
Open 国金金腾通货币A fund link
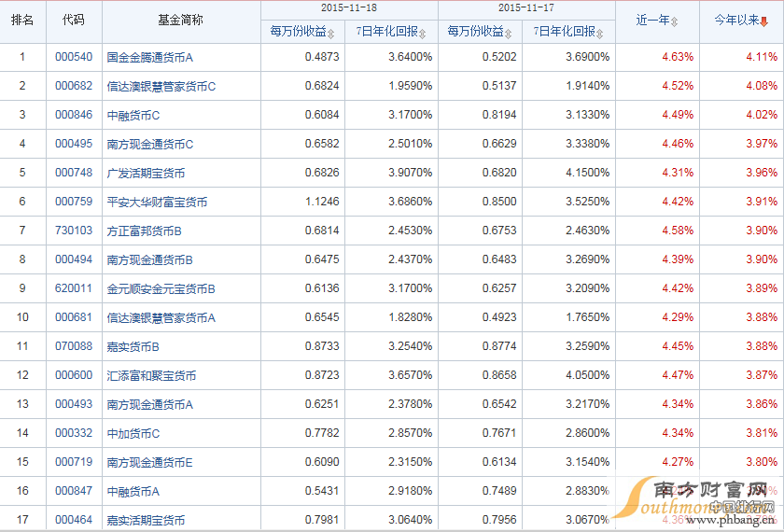tap(150, 58)
